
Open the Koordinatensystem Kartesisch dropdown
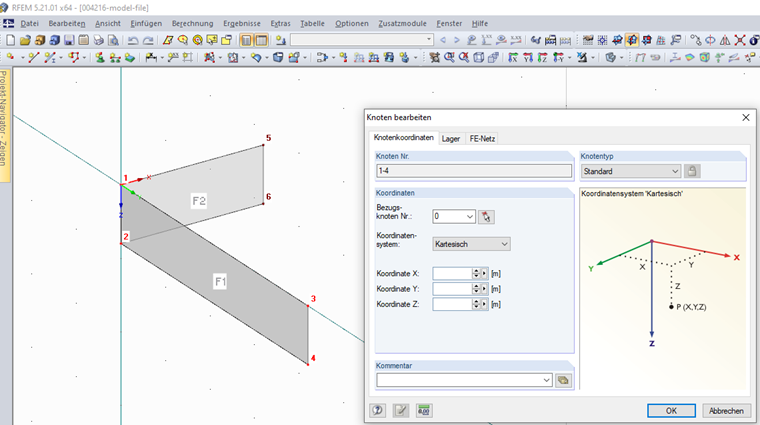pyautogui.click(x=505, y=244)
